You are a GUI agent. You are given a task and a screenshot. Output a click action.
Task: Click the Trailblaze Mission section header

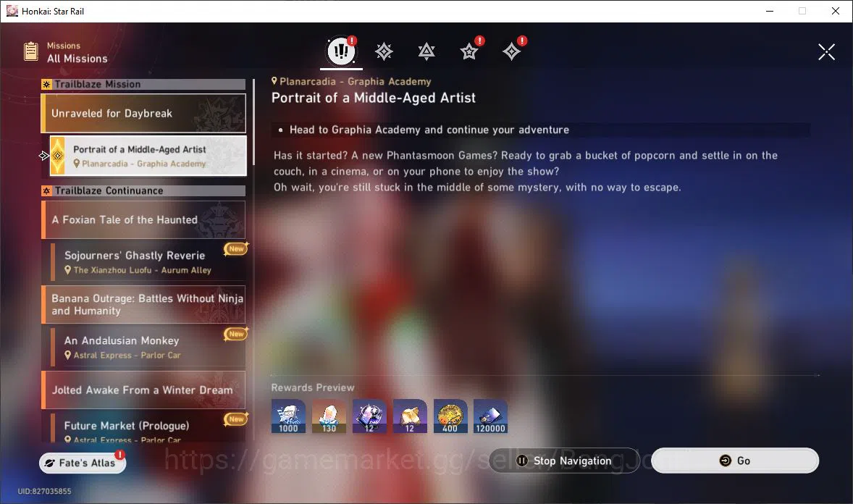(143, 85)
